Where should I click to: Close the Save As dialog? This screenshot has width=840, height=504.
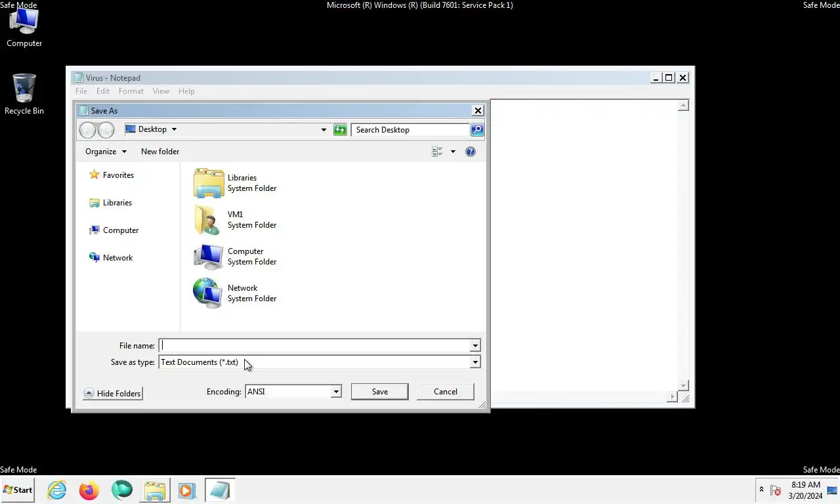[x=478, y=111]
